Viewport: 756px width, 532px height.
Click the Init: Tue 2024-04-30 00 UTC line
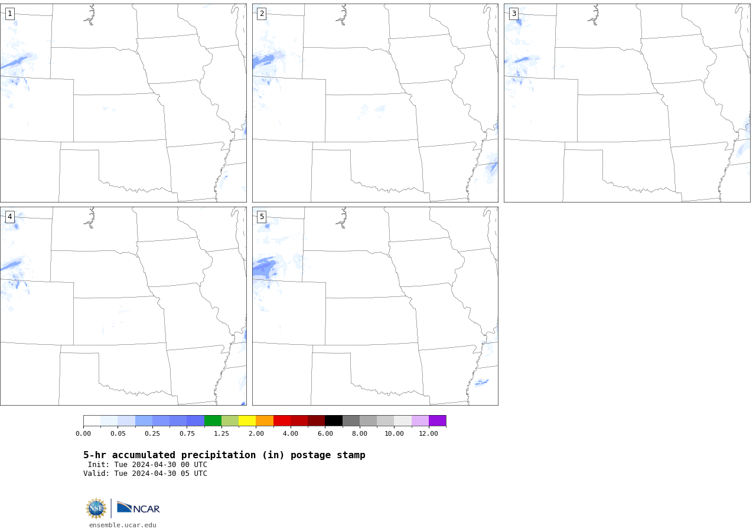[x=148, y=465]
